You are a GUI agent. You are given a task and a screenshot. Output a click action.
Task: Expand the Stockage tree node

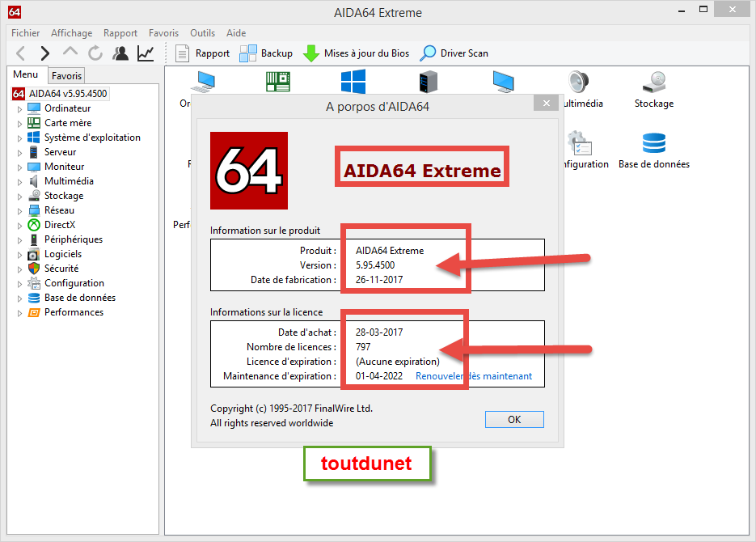[19, 197]
